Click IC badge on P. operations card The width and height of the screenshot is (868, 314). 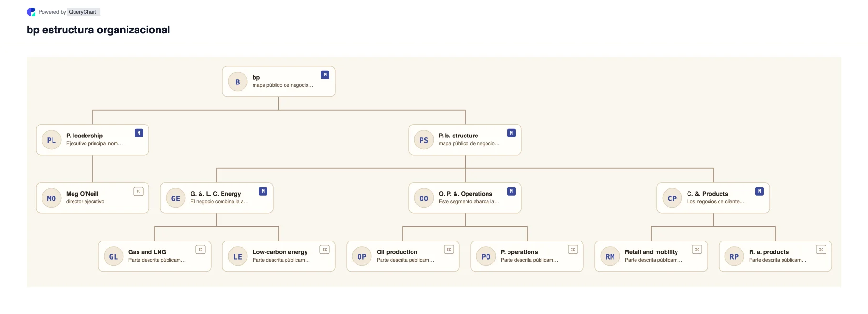click(x=573, y=250)
